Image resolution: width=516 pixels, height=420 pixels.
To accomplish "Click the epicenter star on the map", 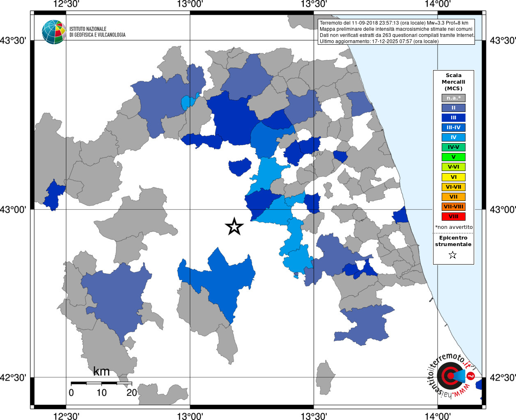I will point(234,226).
